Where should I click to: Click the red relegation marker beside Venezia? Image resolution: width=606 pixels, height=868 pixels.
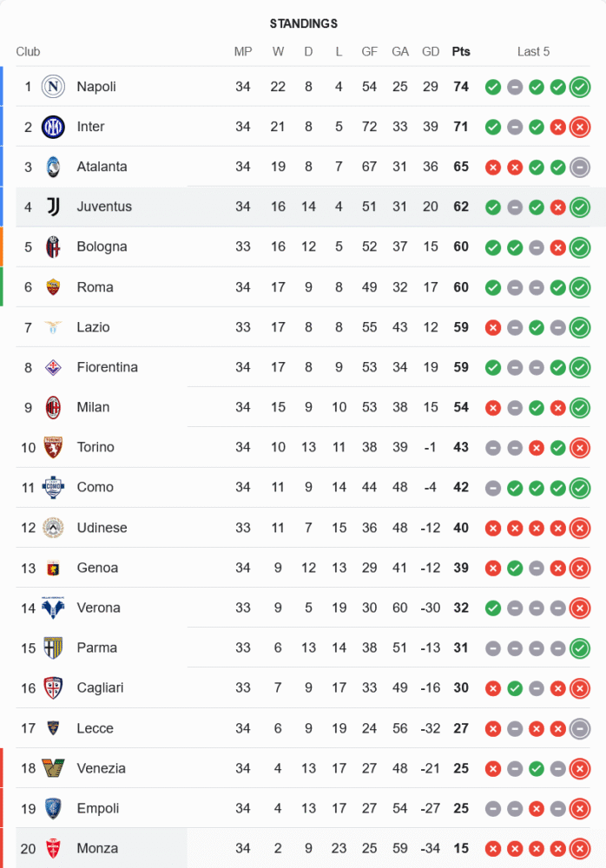pos(2,768)
